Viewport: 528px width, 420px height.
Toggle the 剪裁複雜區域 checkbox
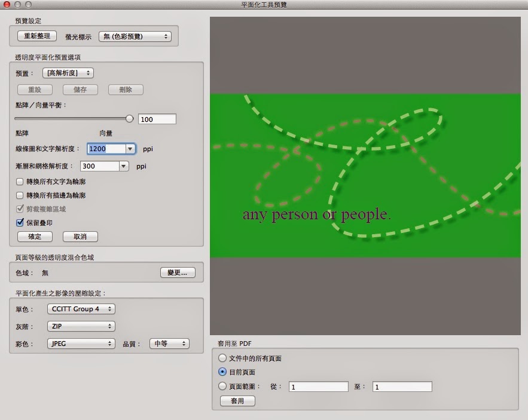point(20,209)
